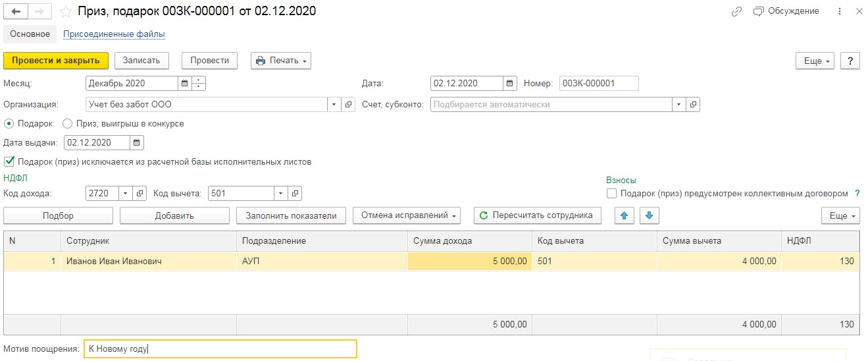
Task: Click the Организация field Учет без забот
Action: pos(207,104)
